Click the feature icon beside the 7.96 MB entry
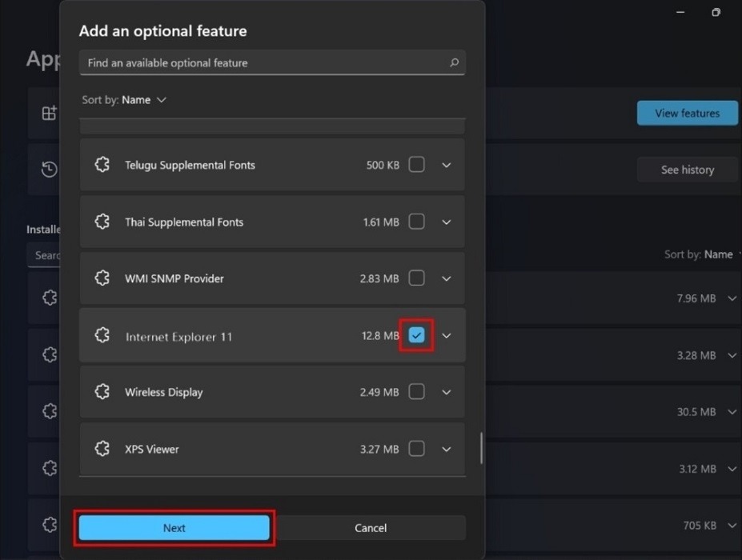Image resolution: width=742 pixels, height=560 pixels. (50, 298)
